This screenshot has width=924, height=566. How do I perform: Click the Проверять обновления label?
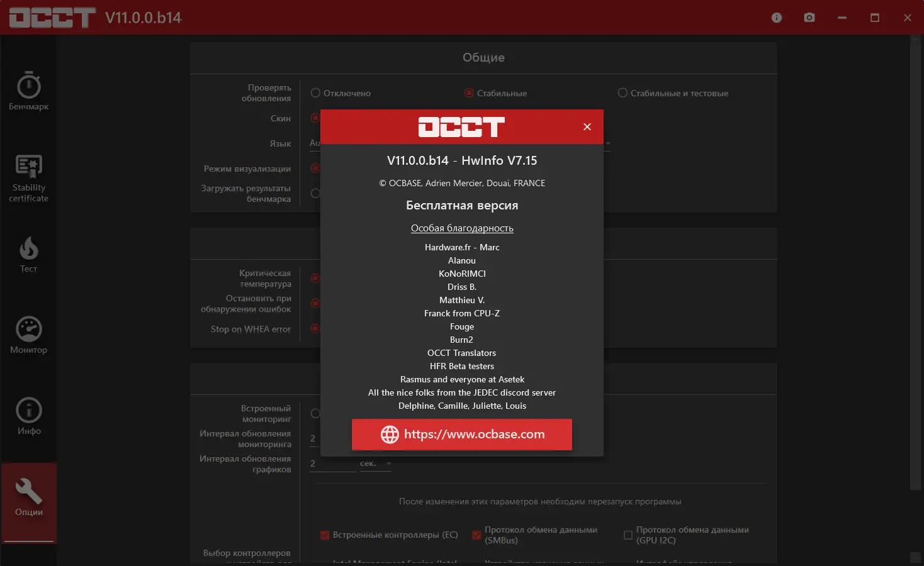click(266, 93)
